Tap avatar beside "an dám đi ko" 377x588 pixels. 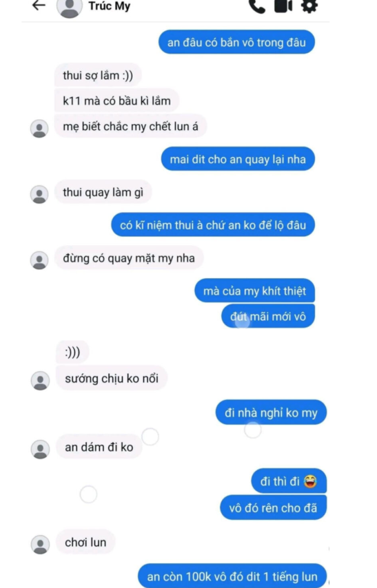click(x=40, y=449)
